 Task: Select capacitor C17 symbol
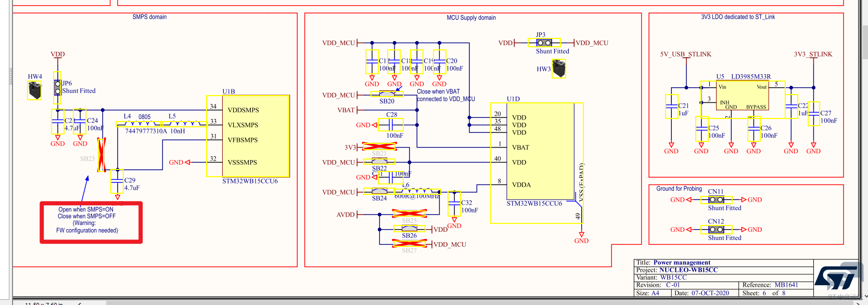[x=372, y=62]
